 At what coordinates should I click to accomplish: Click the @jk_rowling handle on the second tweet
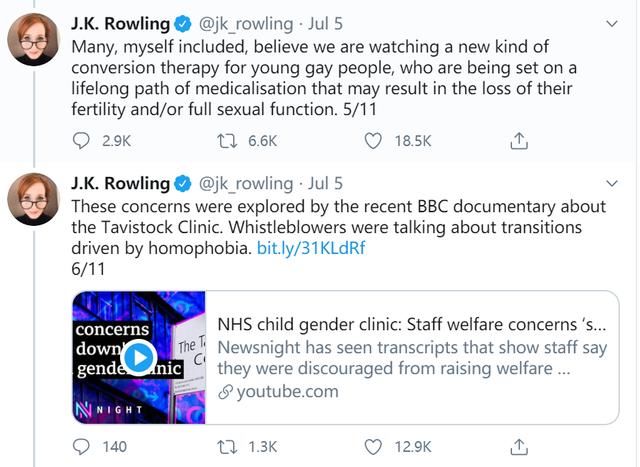(x=246, y=183)
